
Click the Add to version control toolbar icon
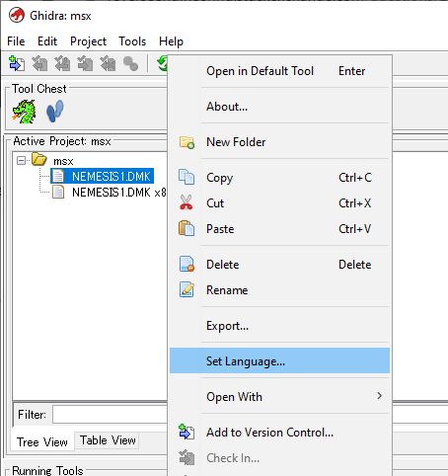click(17, 63)
